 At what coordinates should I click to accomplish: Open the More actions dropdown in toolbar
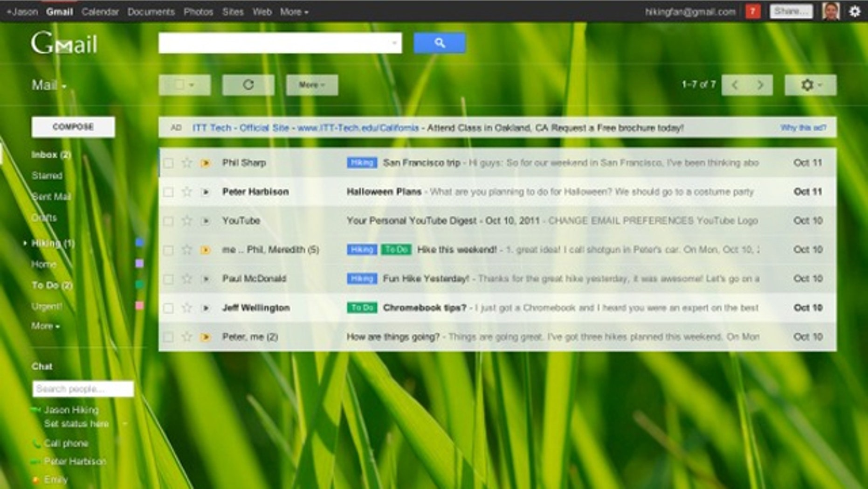pyautogui.click(x=312, y=85)
